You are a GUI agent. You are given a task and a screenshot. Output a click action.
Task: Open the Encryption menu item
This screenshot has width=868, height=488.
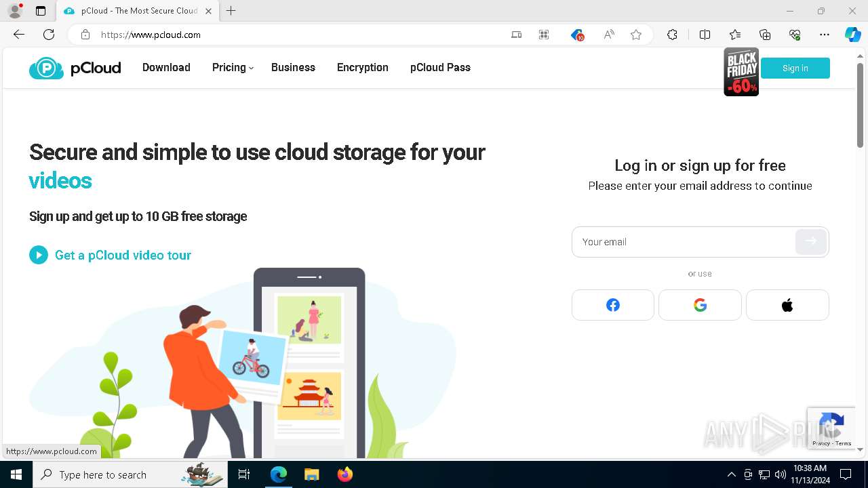pyautogui.click(x=363, y=67)
